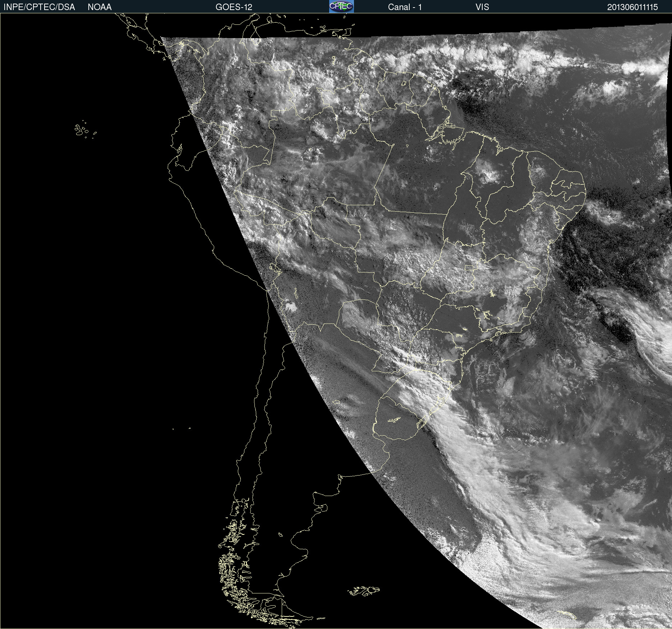Click the CPTEC logo in the header
The image size is (672, 629).
tap(341, 6)
